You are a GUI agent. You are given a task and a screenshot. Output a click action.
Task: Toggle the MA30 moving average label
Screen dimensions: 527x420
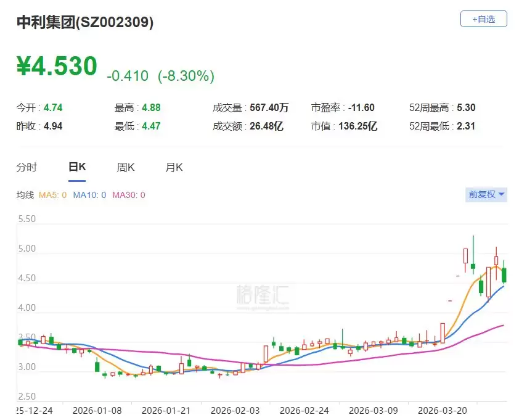pyautogui.click(x=128, y=195)
